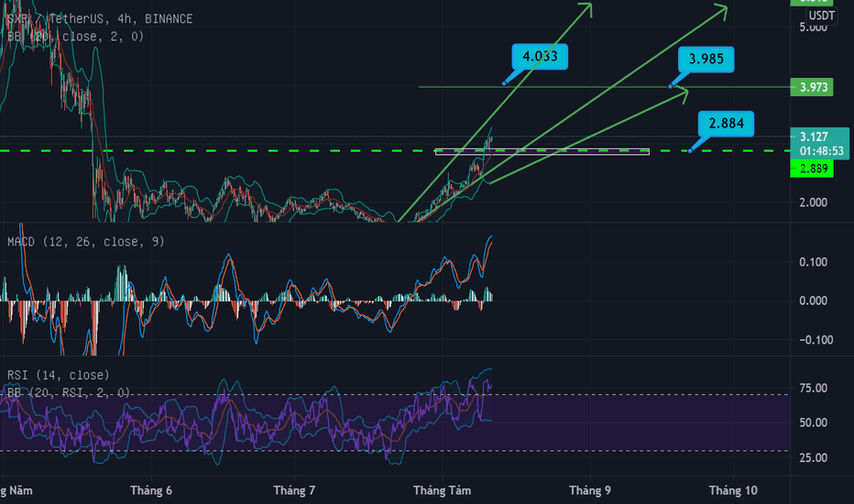Click the Tháng 6 time axis label
The image size is (854, 504).
tap(151, 490)
